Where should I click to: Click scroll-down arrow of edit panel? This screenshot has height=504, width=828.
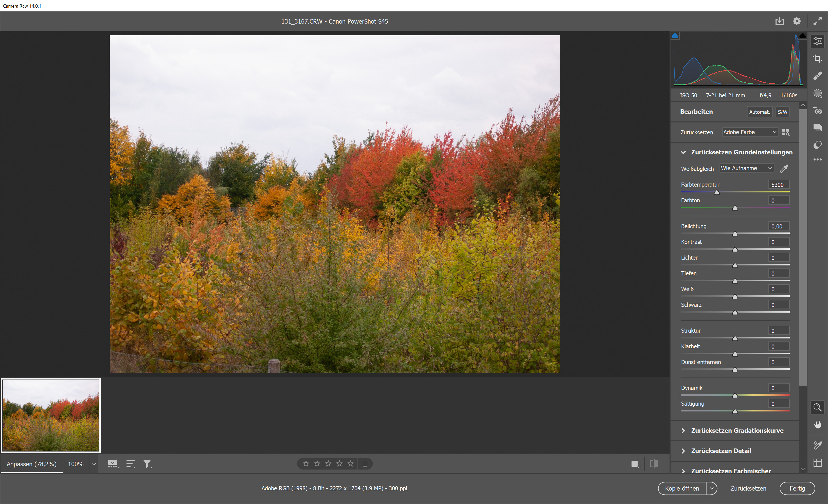(803, 469)
